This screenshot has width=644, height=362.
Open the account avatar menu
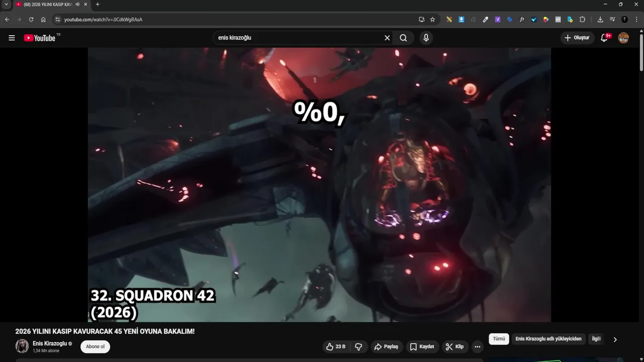(x=623, y=38)
